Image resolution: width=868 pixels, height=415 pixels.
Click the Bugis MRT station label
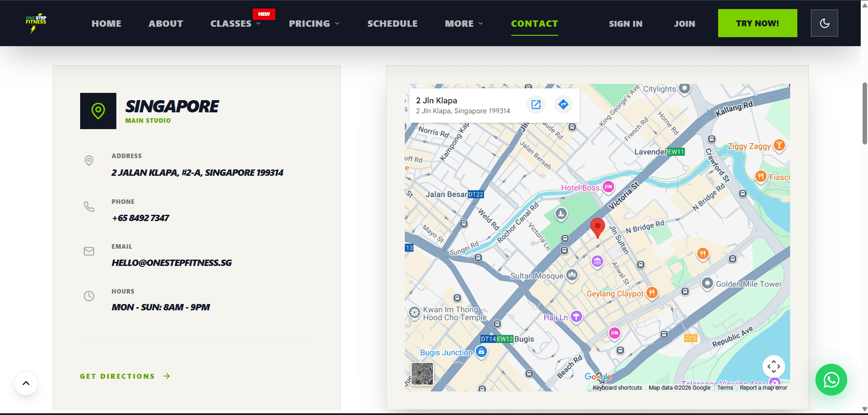click(x=524, y=339)
